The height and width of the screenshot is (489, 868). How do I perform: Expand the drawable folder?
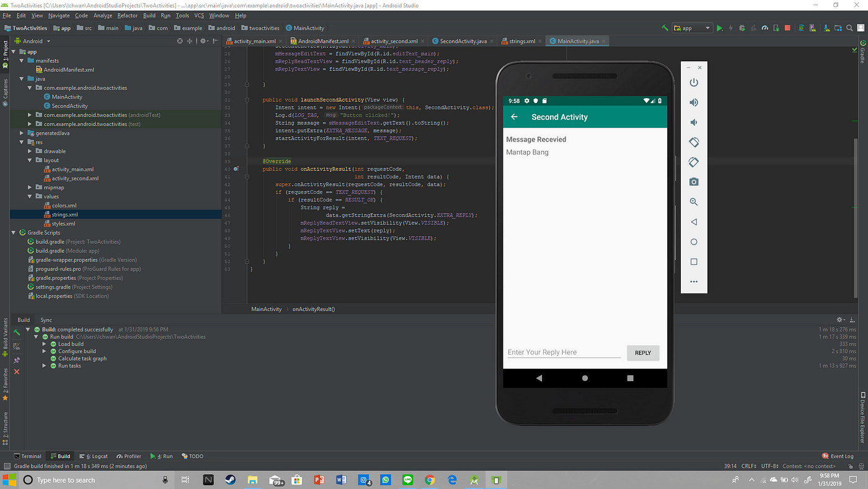(30, 151)
